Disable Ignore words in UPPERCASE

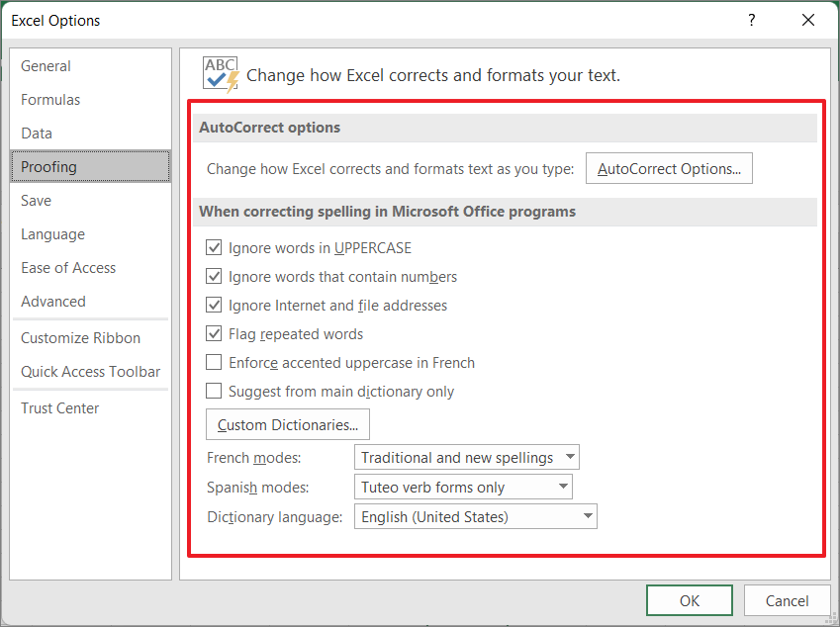click(x=214, y=247)
